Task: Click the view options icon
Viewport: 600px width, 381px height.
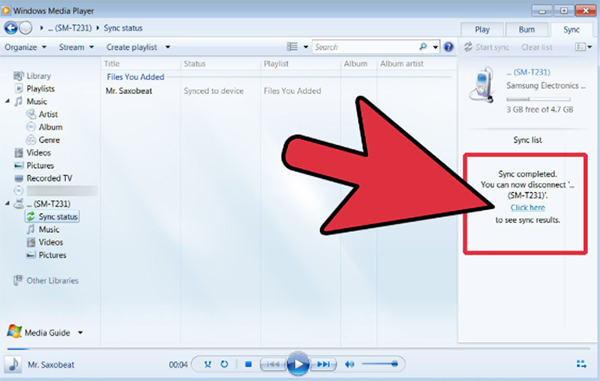Action: point(292,47)
